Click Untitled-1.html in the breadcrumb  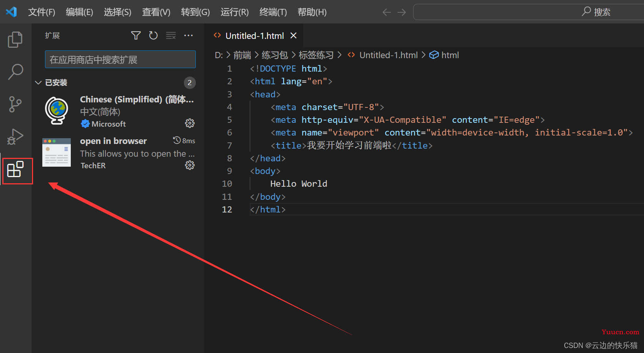point(389,55)
